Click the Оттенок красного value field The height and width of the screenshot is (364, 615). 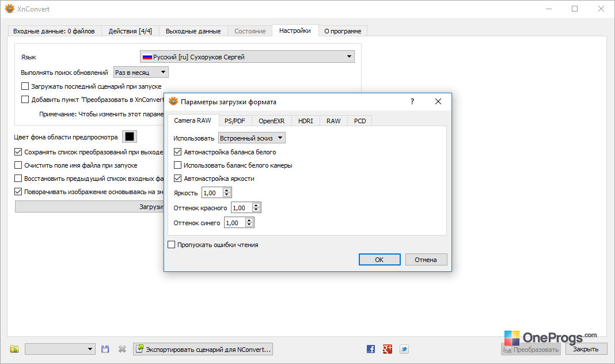coord(242,207)
